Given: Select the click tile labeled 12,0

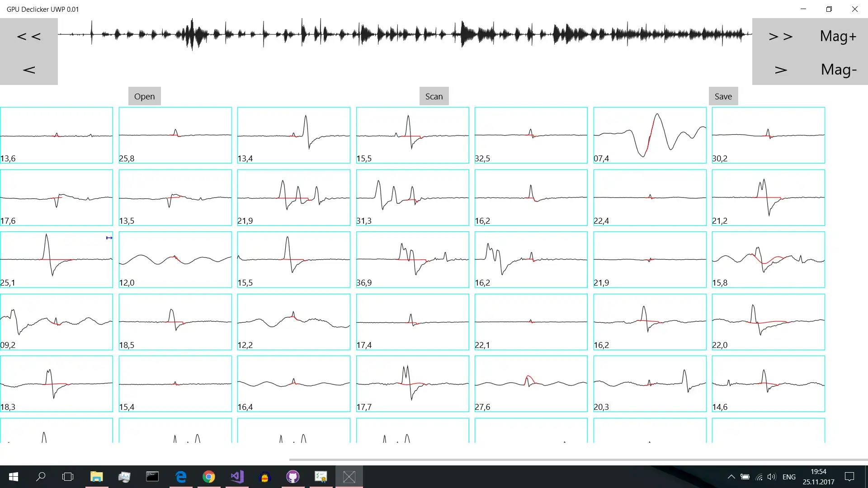Looking at the screenshot, I should click(175, 259).
